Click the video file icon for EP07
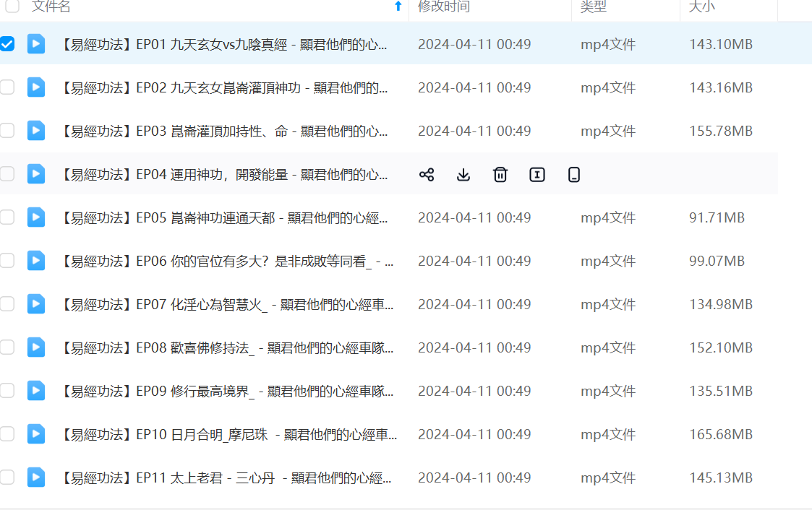Image resolution: width=812 pixels, height=510 pixels. [36, 304]
